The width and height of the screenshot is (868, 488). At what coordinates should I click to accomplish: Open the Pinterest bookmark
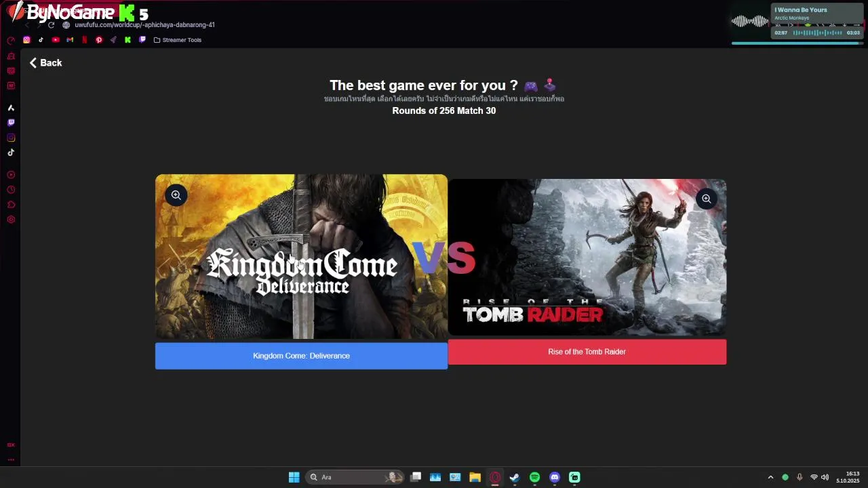pos(99,40)
